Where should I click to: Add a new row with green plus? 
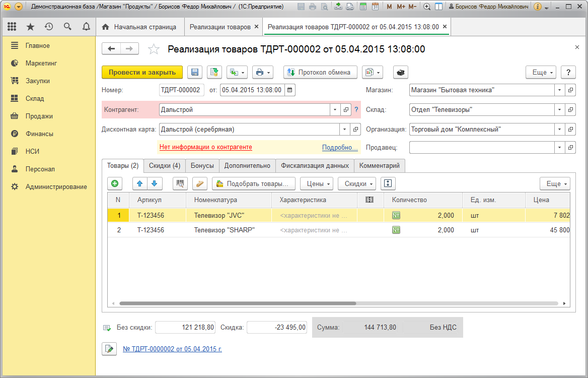115,183
